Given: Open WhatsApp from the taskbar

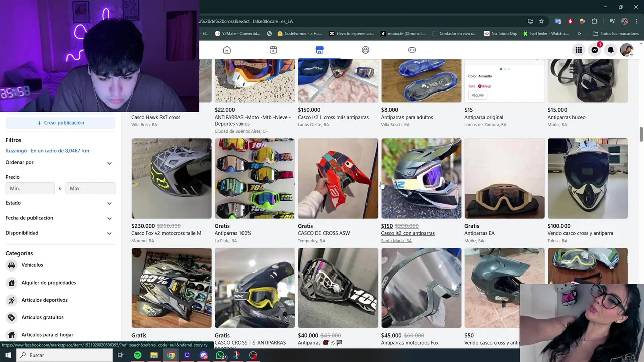Looking at the screenshot, I should pyautogui.click(x=220, y=355).
